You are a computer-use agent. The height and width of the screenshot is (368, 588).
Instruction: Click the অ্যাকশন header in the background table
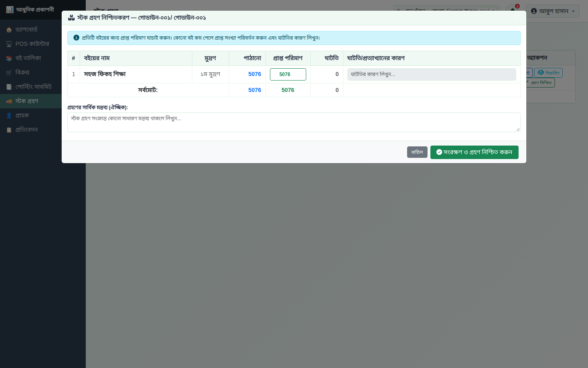537,58
